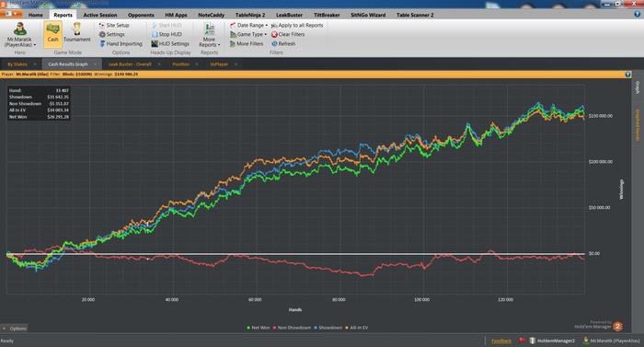Refresh the report
Screen dimensions: 644x347
click(283, 43)
